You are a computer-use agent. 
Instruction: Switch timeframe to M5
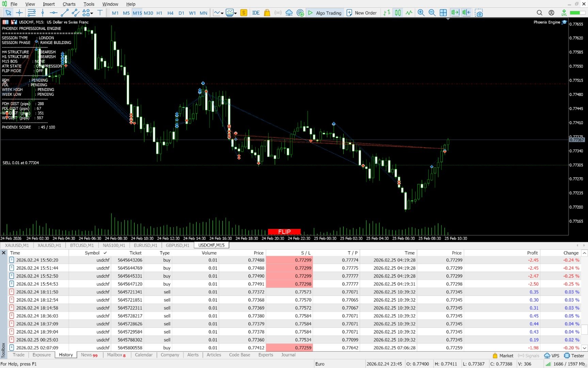point(126,13)
